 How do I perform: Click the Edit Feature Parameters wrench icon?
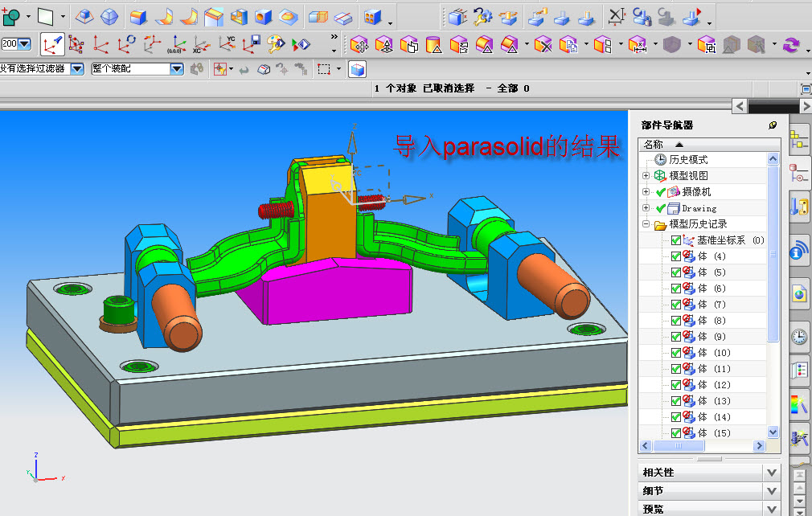click(482, 17)
